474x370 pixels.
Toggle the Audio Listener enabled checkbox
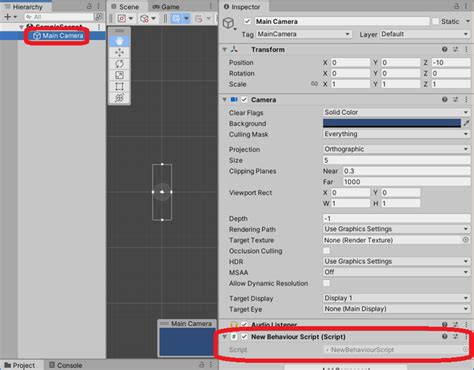[244, 324]
